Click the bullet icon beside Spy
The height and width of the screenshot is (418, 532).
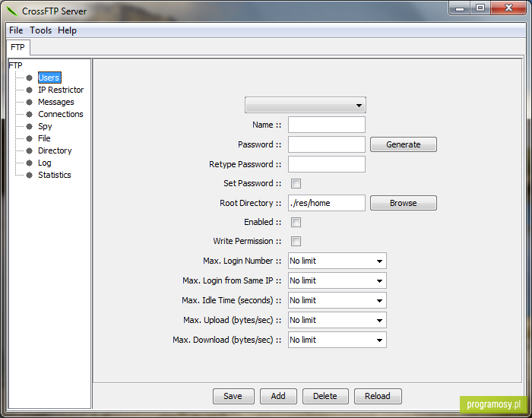click(30, 127)
